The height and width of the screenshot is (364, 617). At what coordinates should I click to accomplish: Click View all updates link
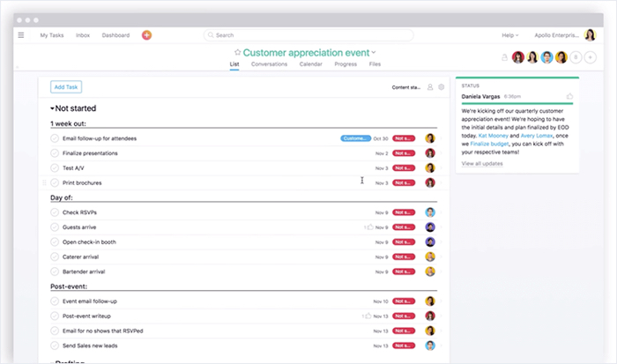pyautogui.click(x=482, y=163)
